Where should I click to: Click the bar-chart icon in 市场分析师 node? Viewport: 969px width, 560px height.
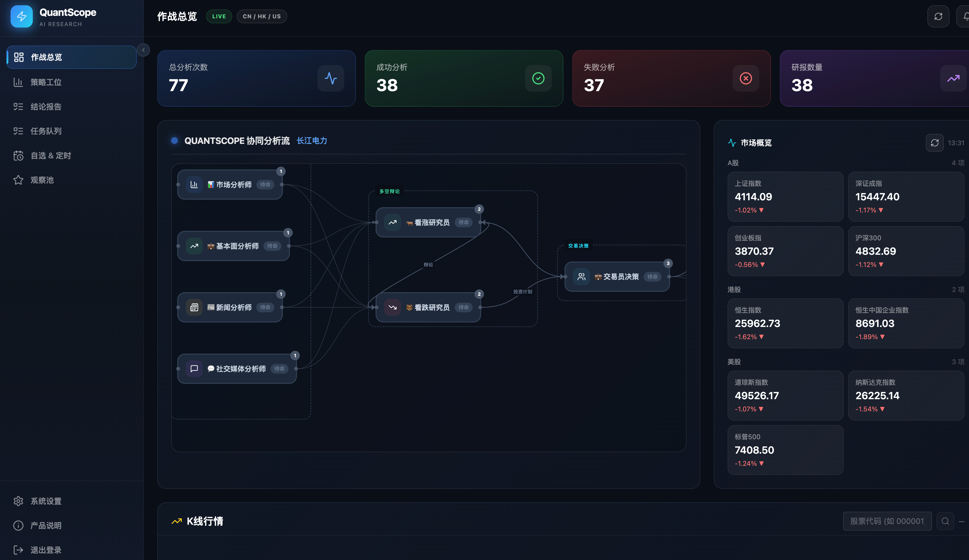(194, 184)
